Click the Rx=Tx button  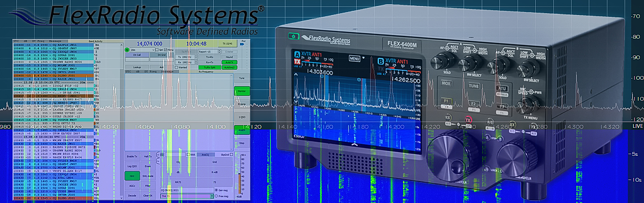[x=210, y=62]
